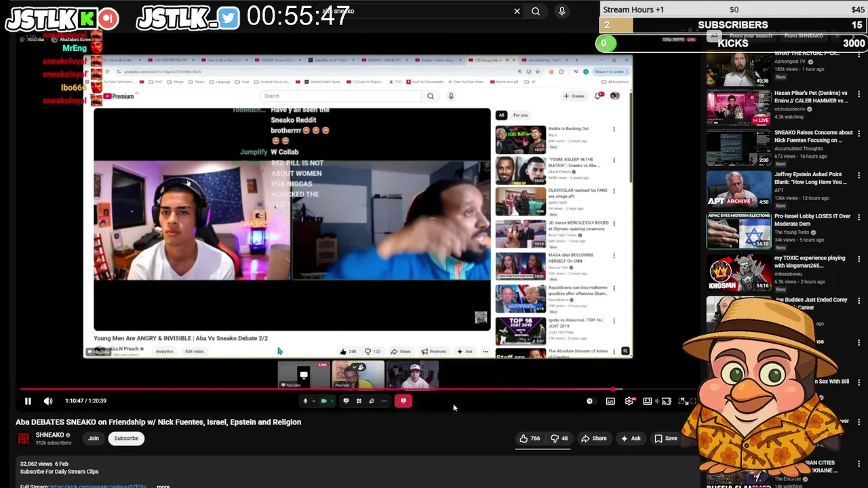Click the screen share icon in call bar
The width and height of the screenshot is (868, 488).
346,401
